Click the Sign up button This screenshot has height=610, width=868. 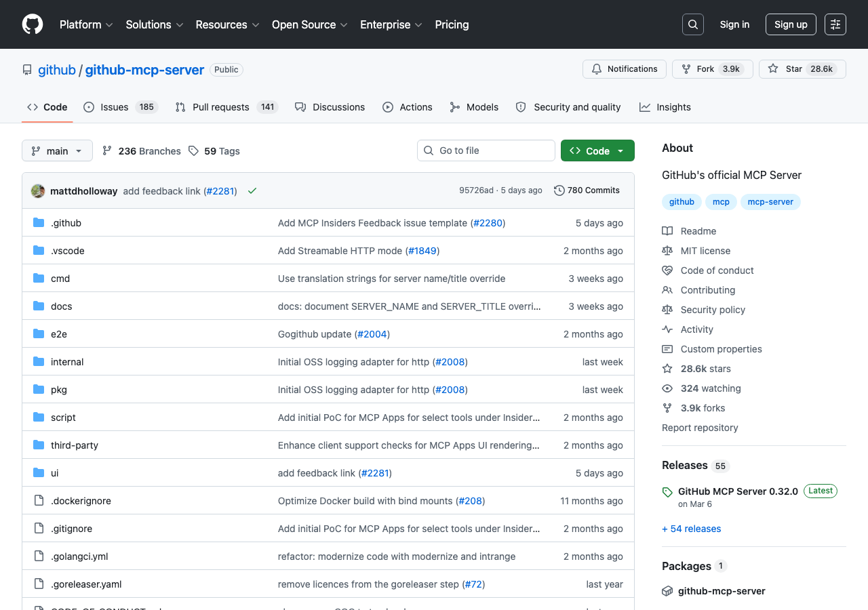click(x=791, y=24)
